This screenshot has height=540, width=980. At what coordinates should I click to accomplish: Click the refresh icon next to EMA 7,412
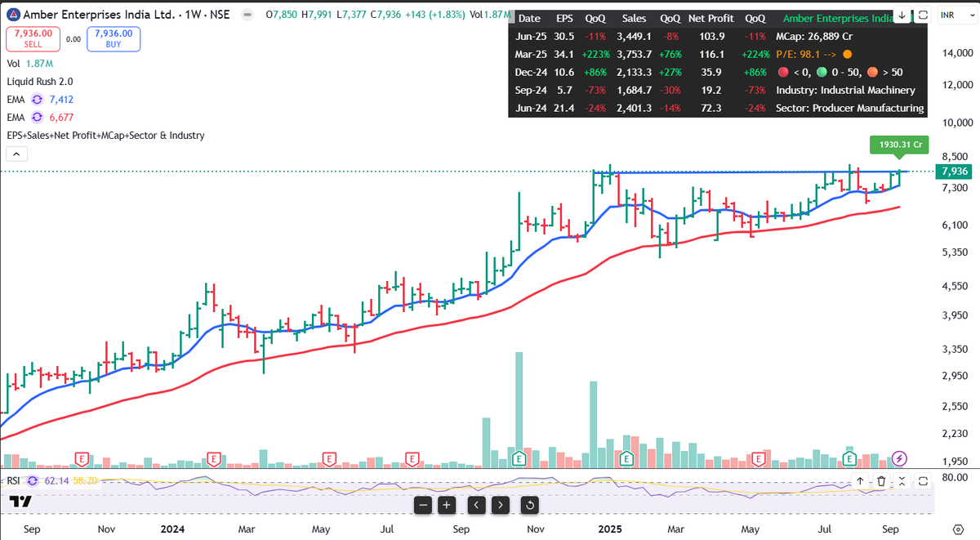(x=37, y=99)
